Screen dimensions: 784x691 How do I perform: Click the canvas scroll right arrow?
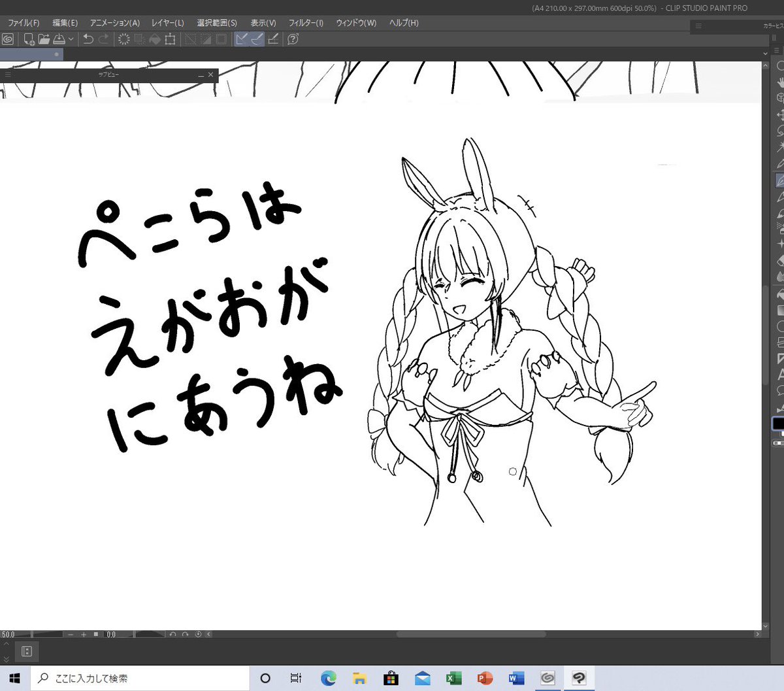757,634
